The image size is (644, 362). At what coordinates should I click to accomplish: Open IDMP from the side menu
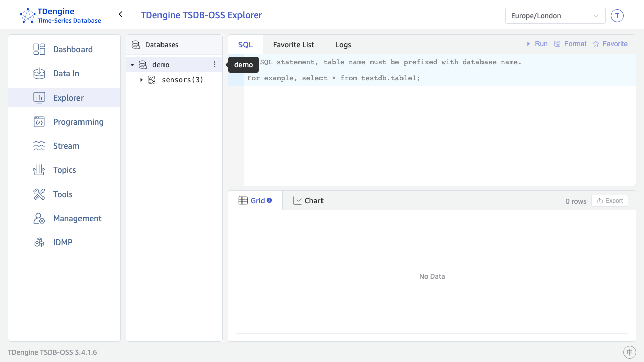64,242
